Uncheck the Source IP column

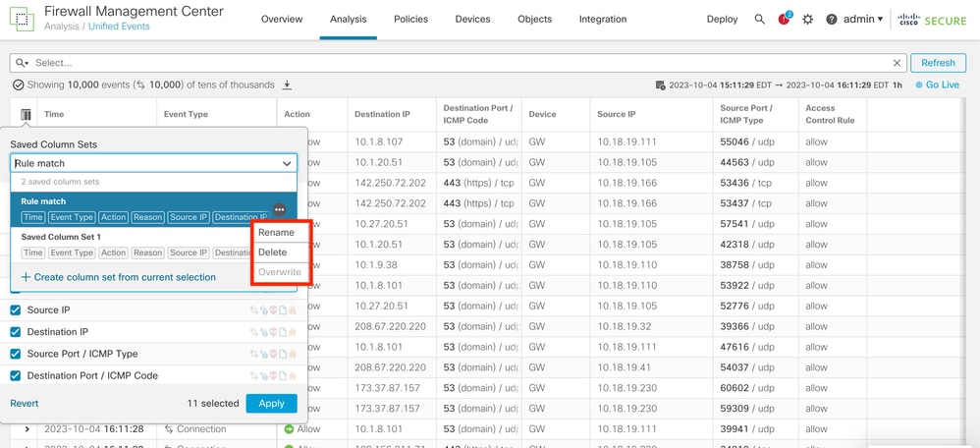16,310
